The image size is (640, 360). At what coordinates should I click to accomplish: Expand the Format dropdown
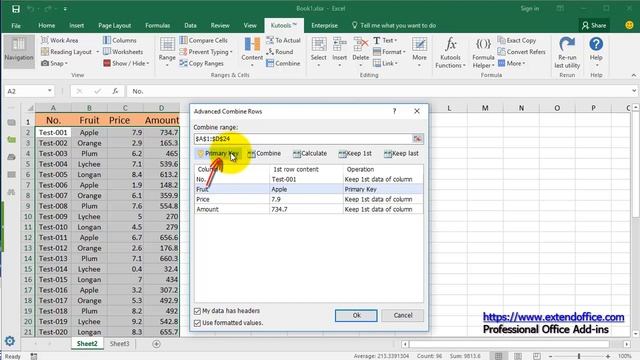(x=404, y=52)
